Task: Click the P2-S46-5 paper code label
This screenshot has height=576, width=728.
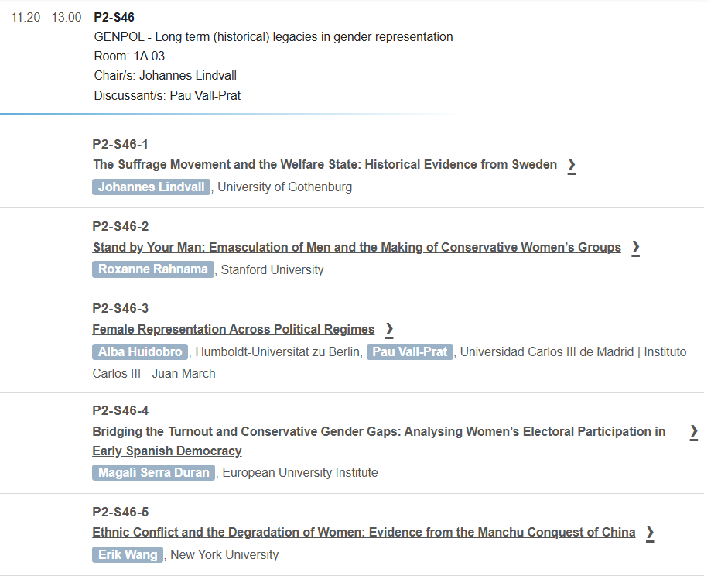Action: [x=120, y=512]
